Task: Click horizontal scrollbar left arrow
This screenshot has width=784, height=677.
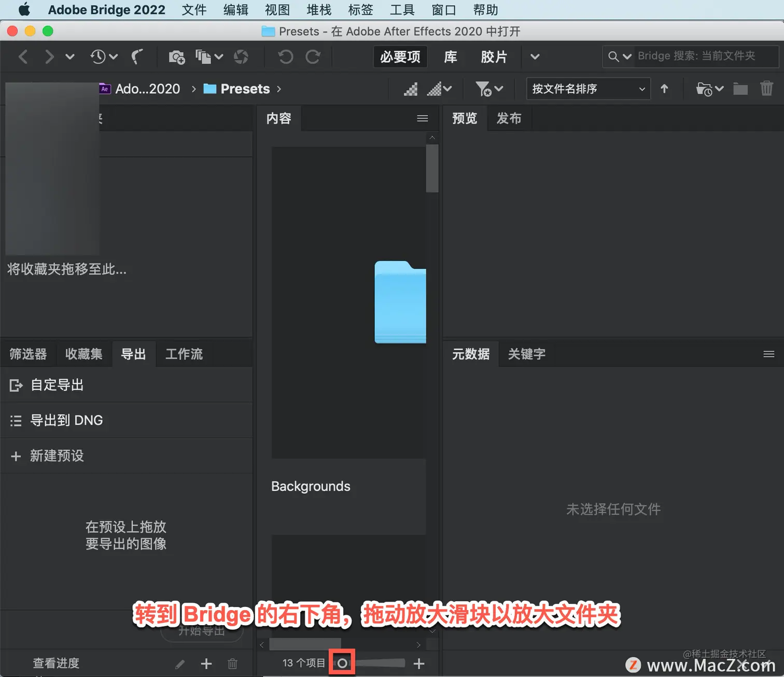Action: [262, 644]
